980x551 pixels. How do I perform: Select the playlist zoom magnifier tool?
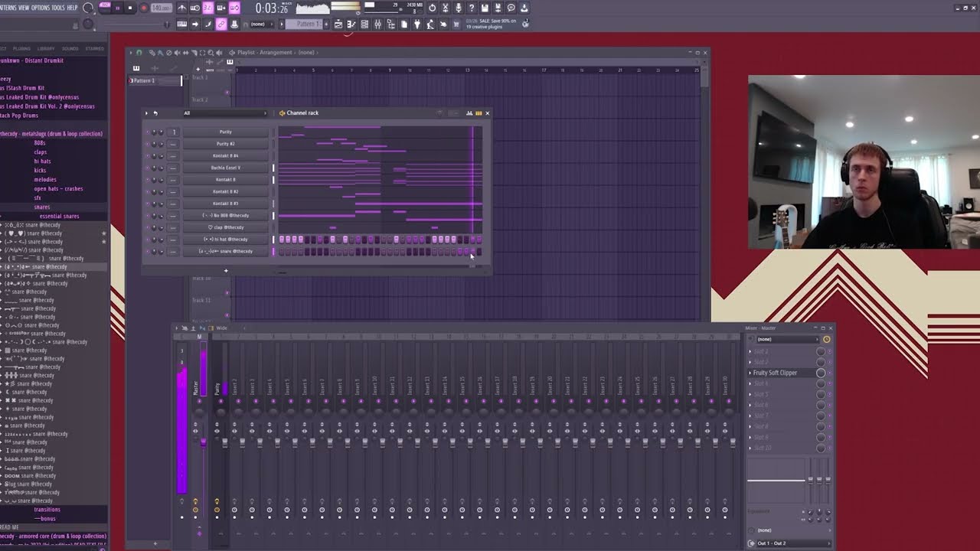tap(209, 53)
